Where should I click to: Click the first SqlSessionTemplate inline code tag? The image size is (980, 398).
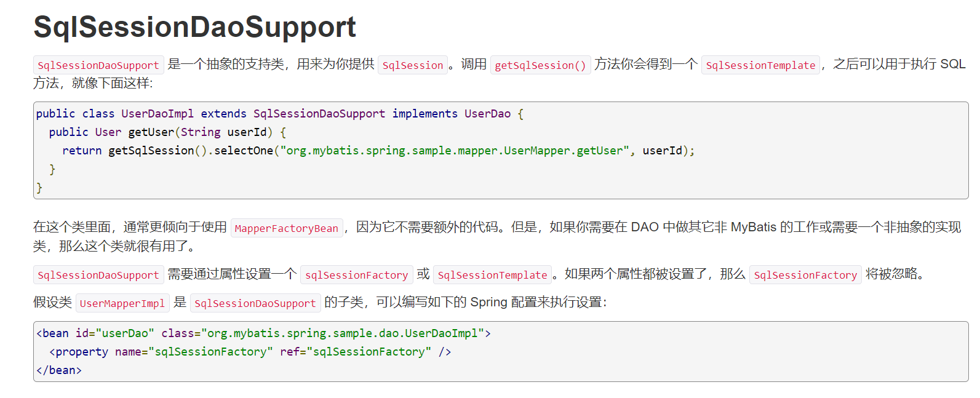[760, 65]
